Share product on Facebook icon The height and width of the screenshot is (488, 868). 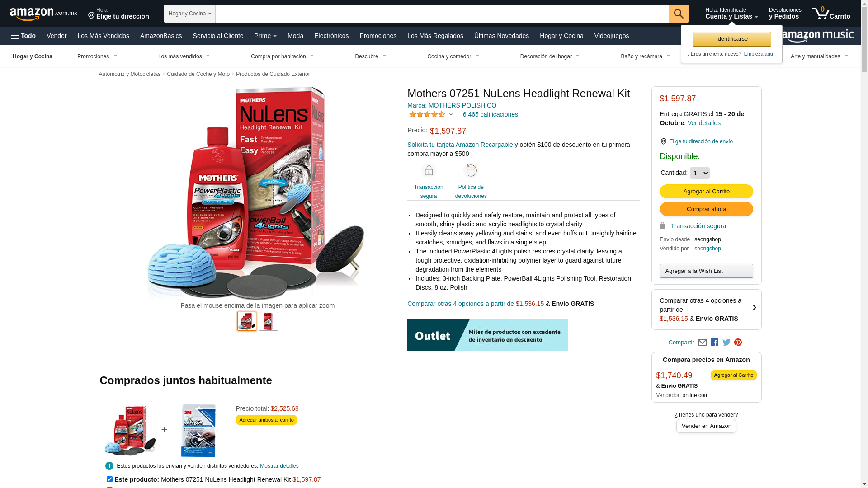tap(714, 343)
